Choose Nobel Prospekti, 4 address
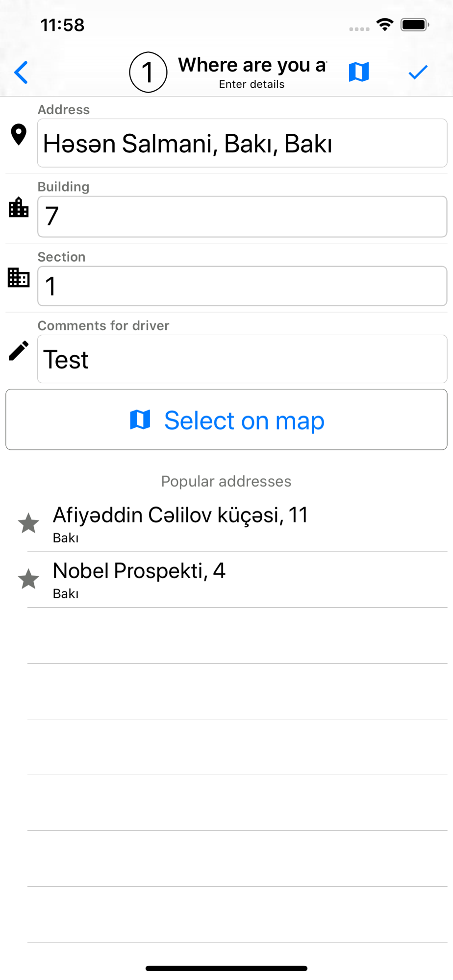Image resolution: width=453 pixels, height=980 pixels. [x=237, y=580]
